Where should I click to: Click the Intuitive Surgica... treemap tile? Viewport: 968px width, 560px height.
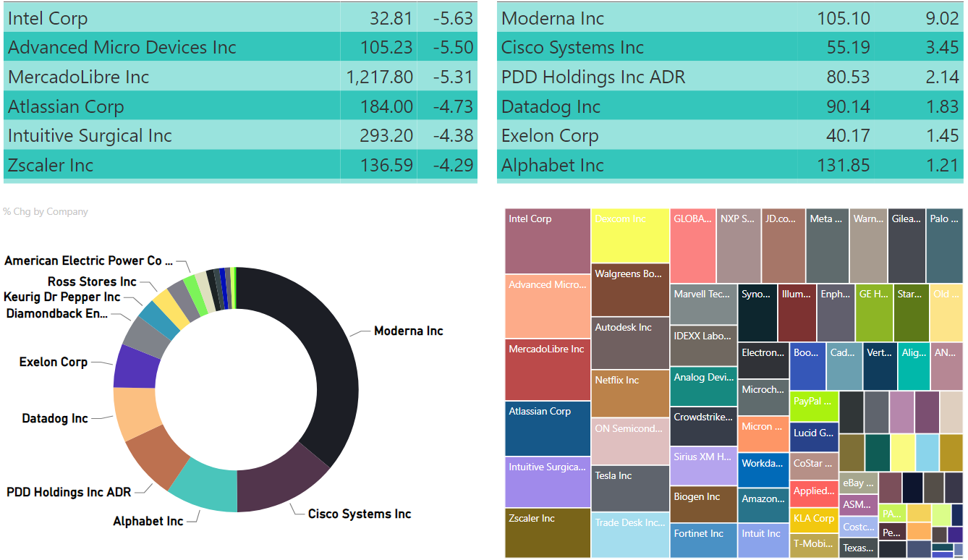[548, 483]
